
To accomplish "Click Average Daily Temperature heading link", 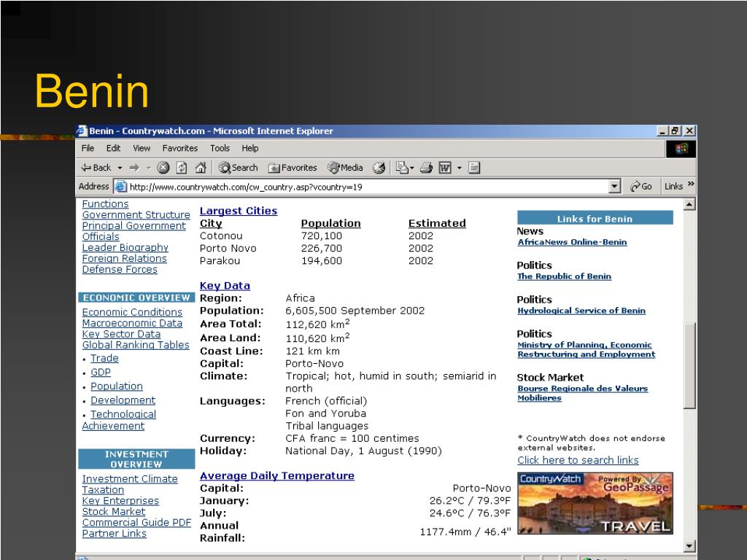I will [277, 475].
